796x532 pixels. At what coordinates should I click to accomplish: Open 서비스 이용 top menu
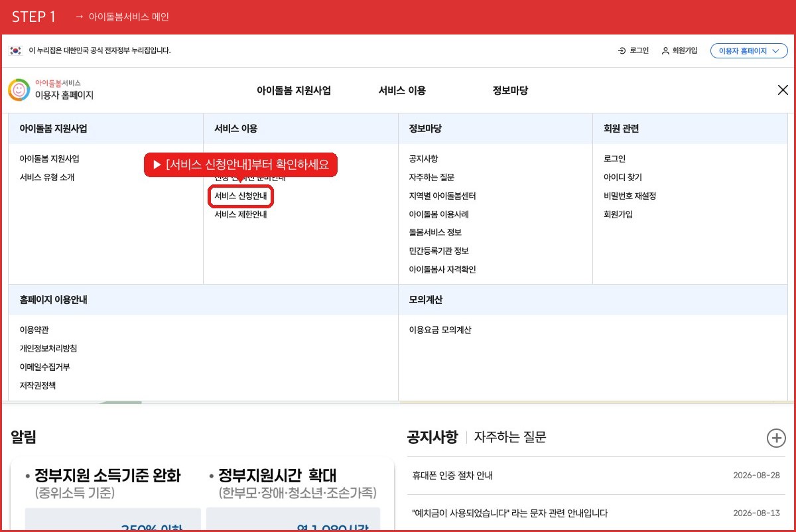pos(402,91)
